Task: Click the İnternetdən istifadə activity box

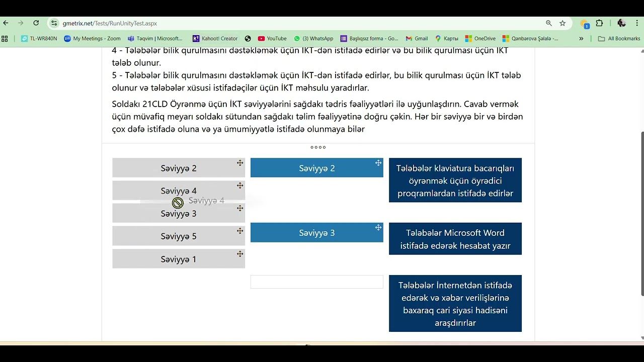Action: [x=455, y=304]
